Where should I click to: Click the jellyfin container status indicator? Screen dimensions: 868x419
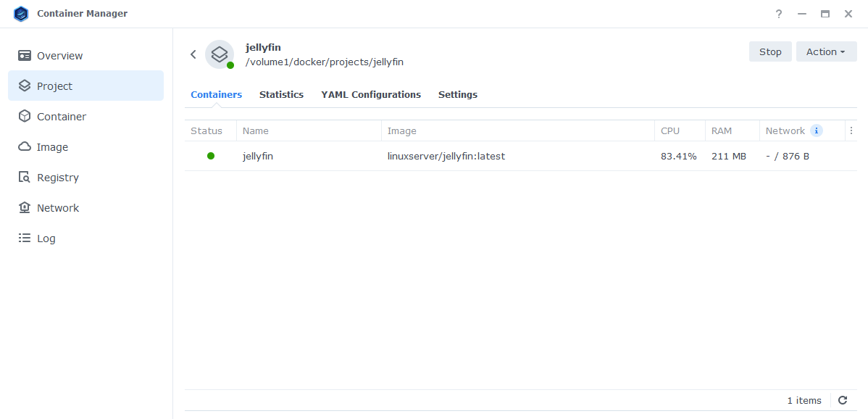point(210,156)
